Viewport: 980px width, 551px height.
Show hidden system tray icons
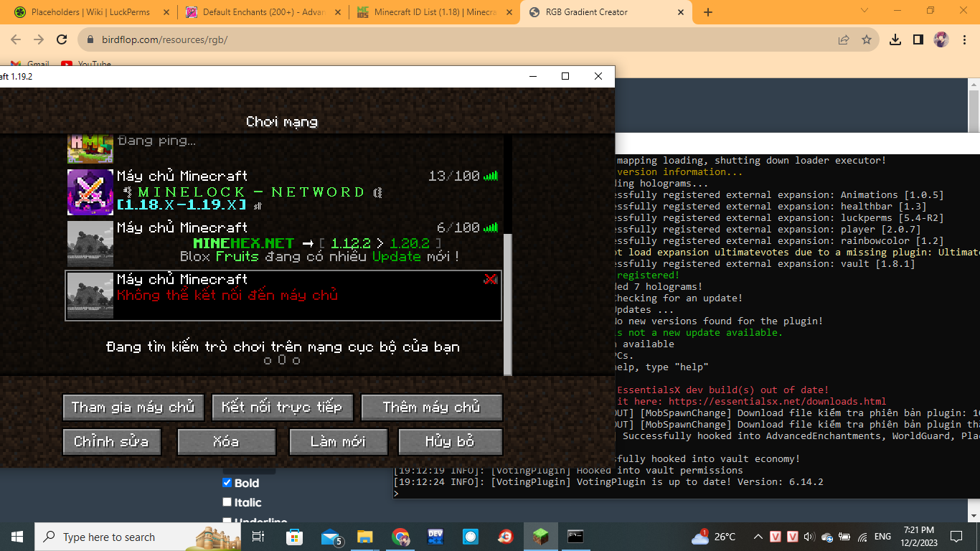(758, 537)
